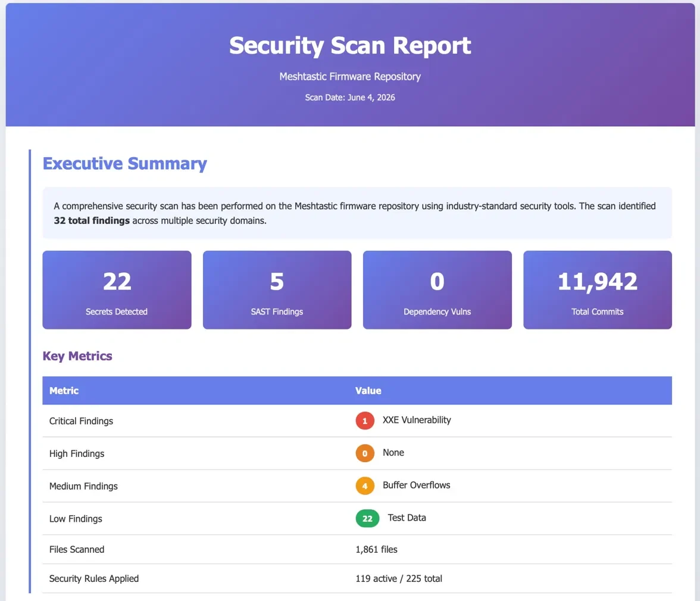The width and height of the screenshot is (700, 601).
Task: Click the Metric column header
Action: tap(64, 391)
